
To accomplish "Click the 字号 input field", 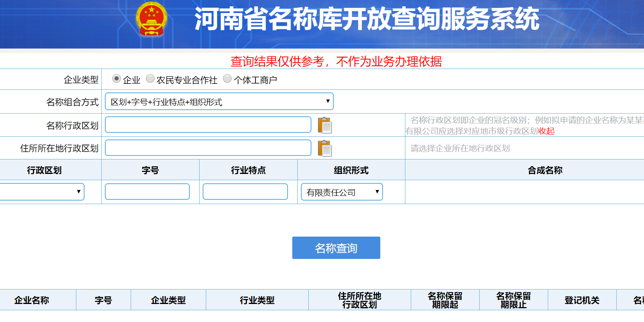I will (147, 192).
